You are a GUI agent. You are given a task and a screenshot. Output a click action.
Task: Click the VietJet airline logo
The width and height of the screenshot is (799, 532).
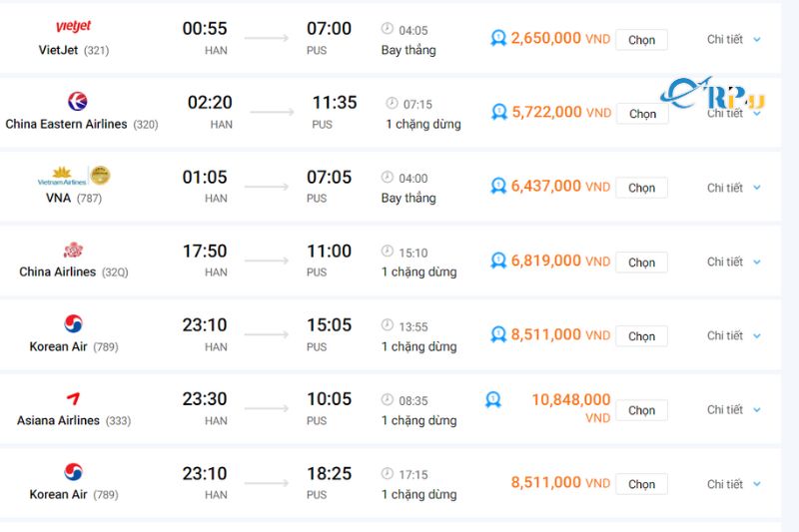coord(73,26)
